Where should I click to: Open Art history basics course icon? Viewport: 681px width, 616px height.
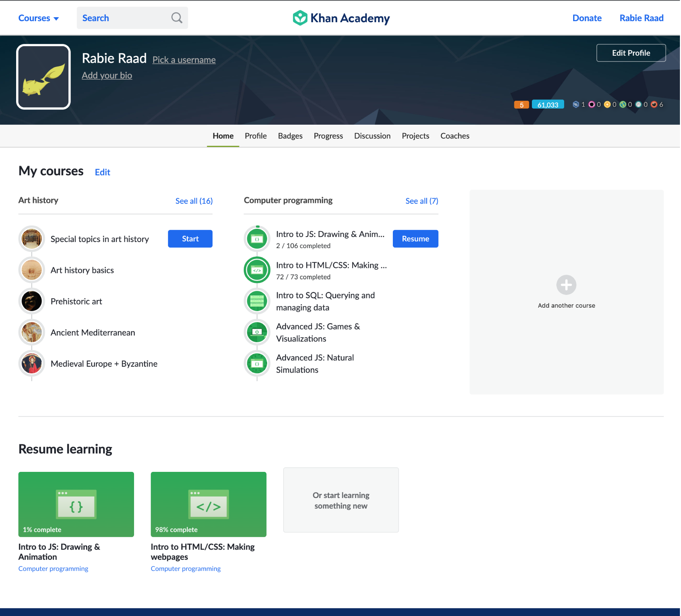pyautogui.click(x=32, y=270)
